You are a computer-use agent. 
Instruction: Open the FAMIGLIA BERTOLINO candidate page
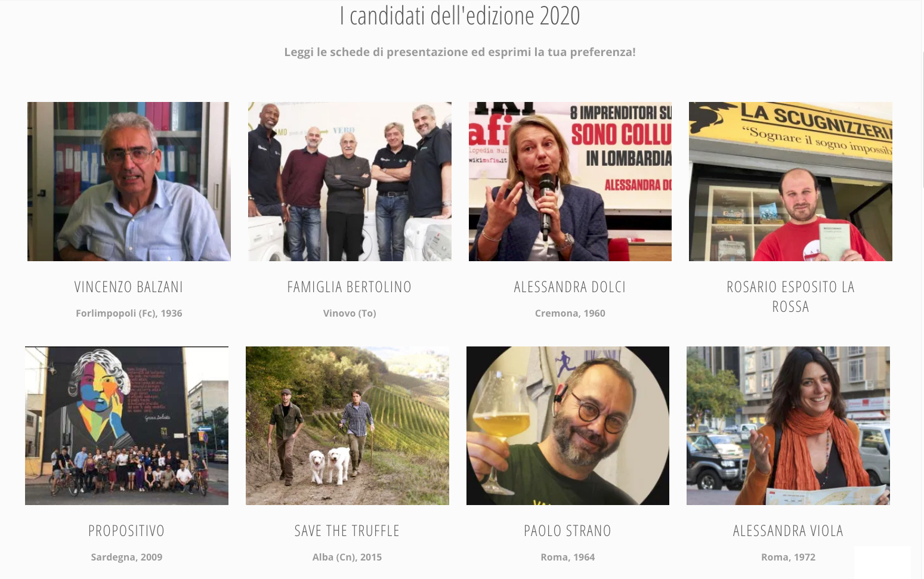(350, 287)
